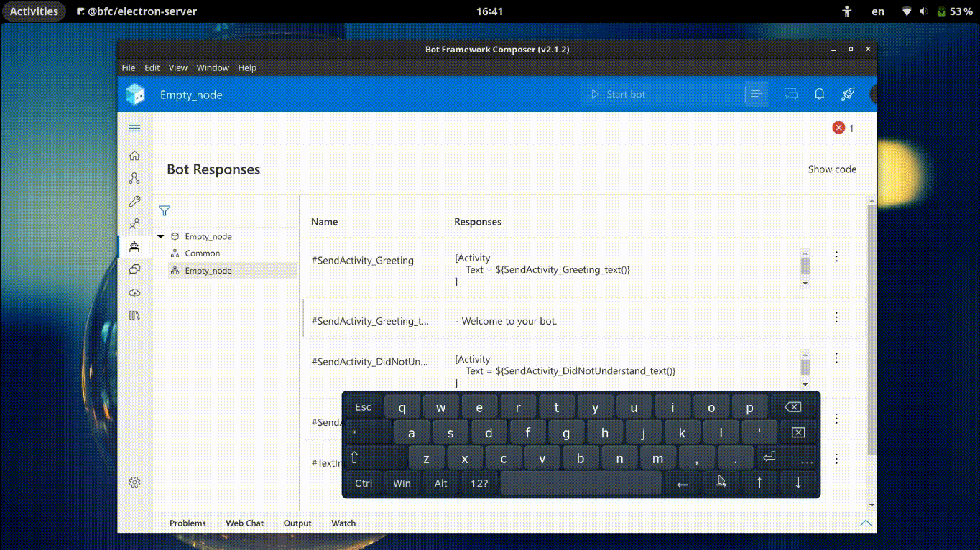
Task: Select the highlighted Empty_node dialog
Action: [x=233, y=271]
